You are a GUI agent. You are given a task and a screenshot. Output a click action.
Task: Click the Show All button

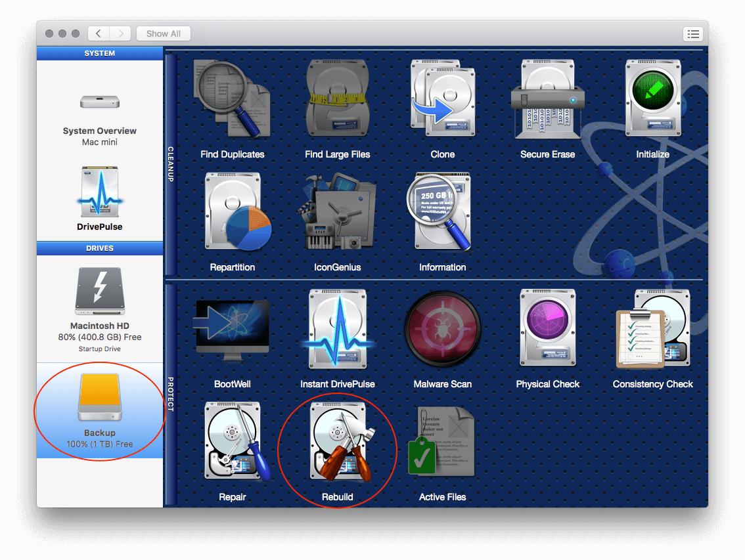[x=163, y=33]
